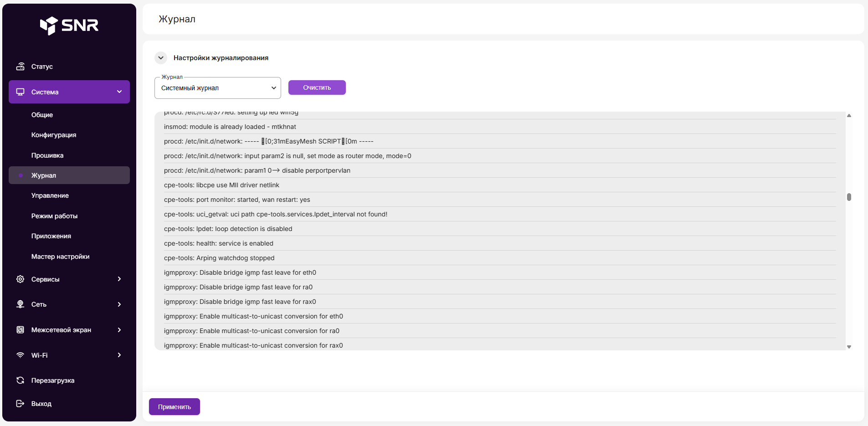Screen dimensions: 868x426
Task: Click the SNR logo in sidebar
Action: [69, 26]
